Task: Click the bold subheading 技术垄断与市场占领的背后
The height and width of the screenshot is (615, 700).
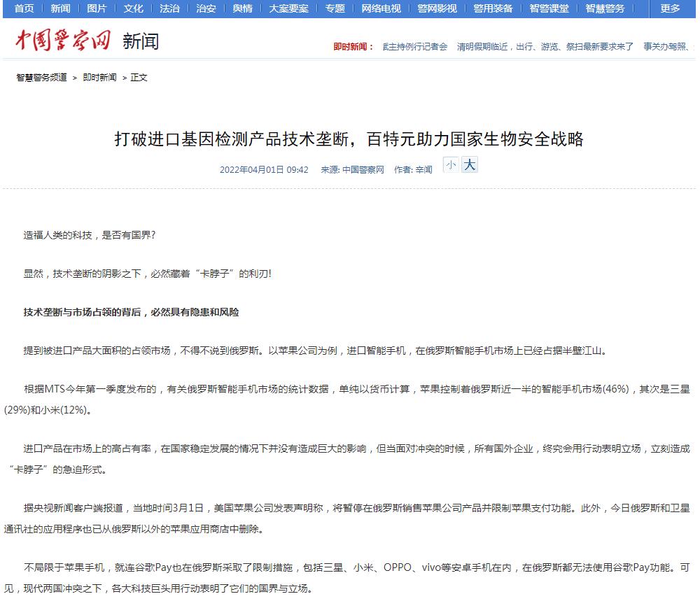Action: tap(132, 312)
